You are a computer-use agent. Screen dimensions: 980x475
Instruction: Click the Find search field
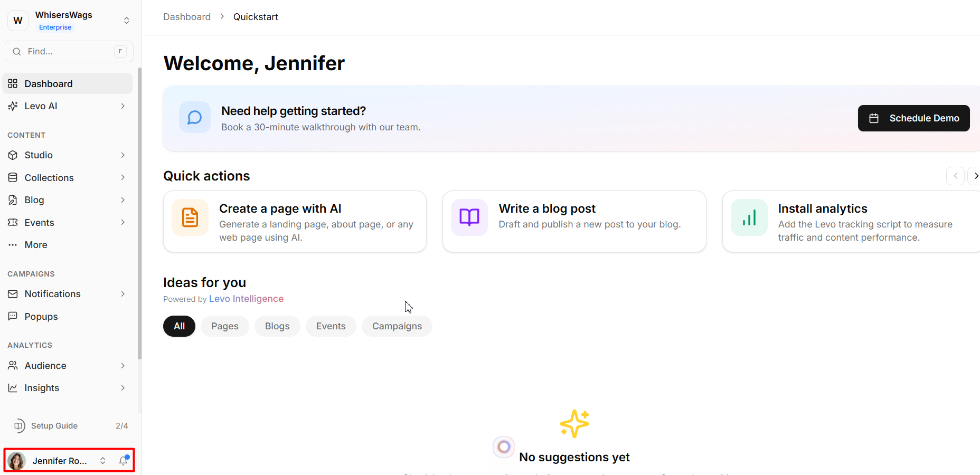coord(69,51)
